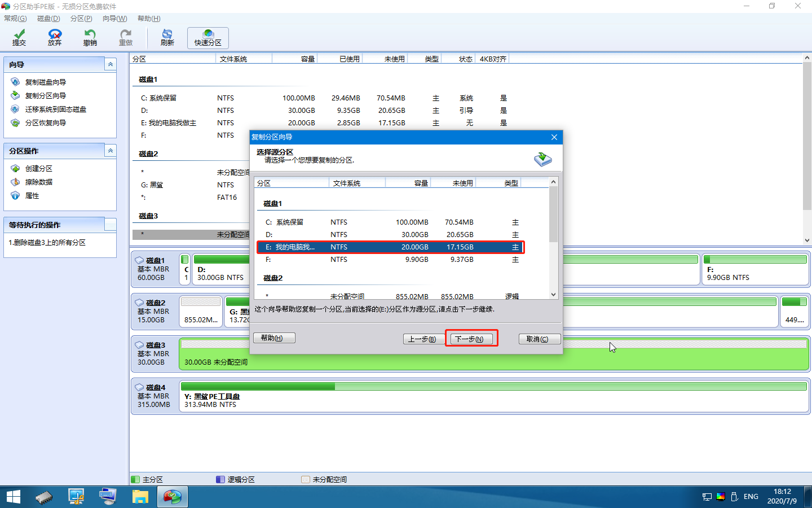Open the 帮助(H) menu
The image size is (812, 508).
pyautogui.click(x=149, y=19)
